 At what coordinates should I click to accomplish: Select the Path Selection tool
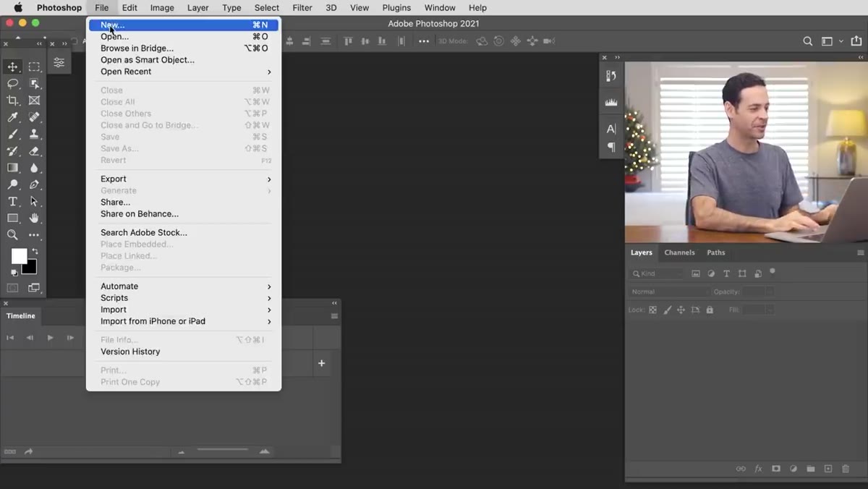34,201
